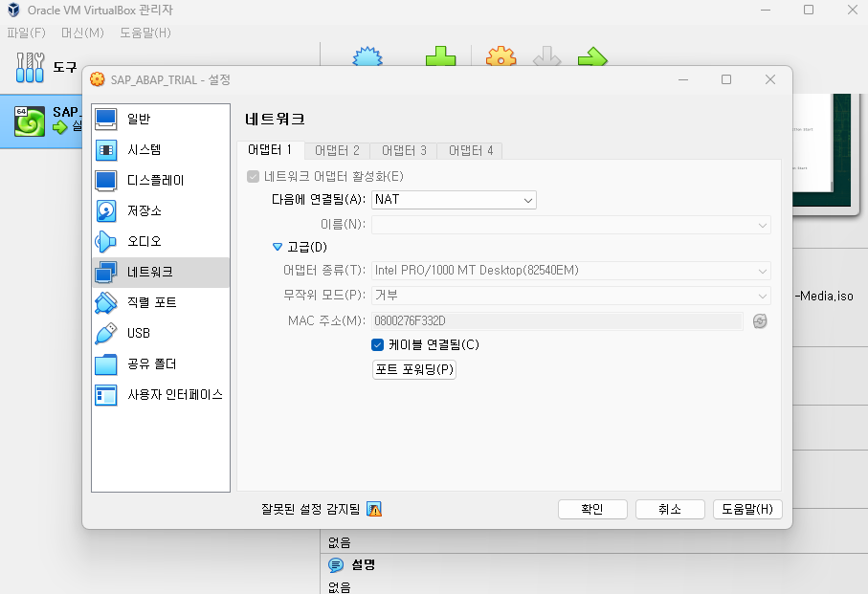
Task: Toggle 네트워크 어댑터 활성화 checkbox
Action: point(253,176)
